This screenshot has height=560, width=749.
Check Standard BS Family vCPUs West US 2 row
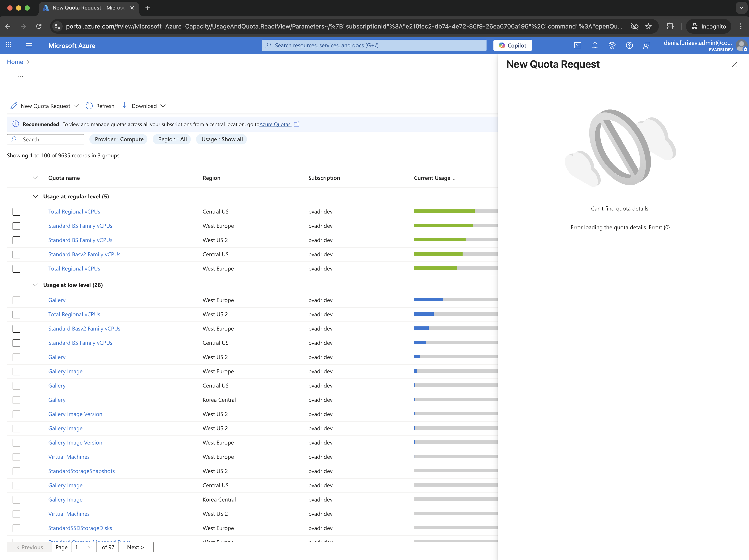[16, 240]
